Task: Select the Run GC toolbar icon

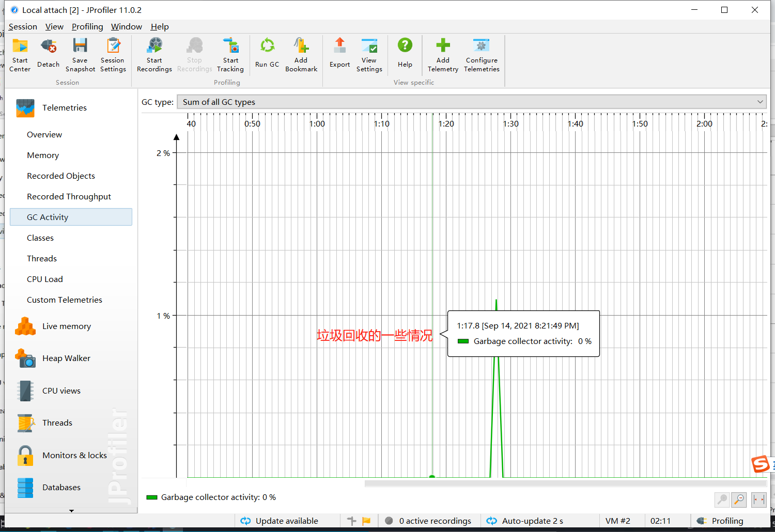Action: click(267, 54)
